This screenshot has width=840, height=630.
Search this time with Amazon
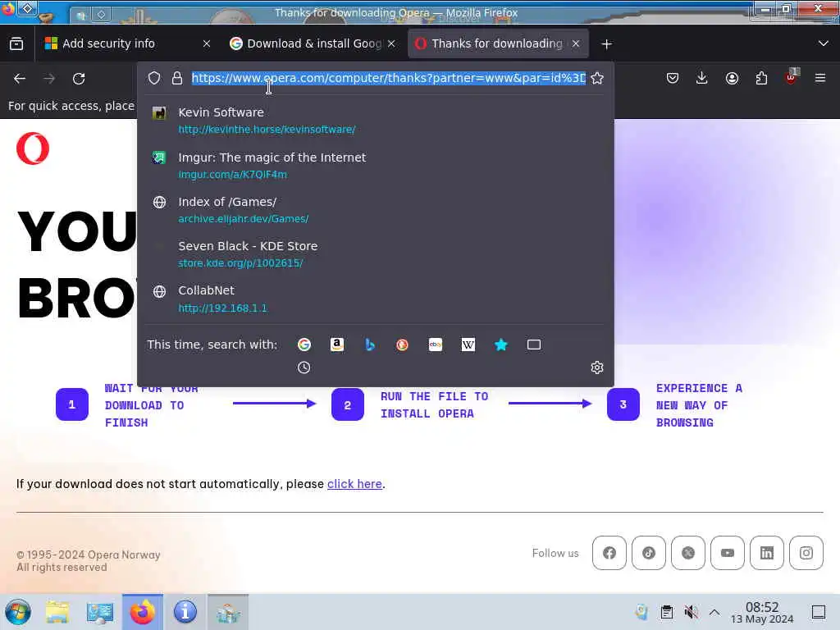337,345
